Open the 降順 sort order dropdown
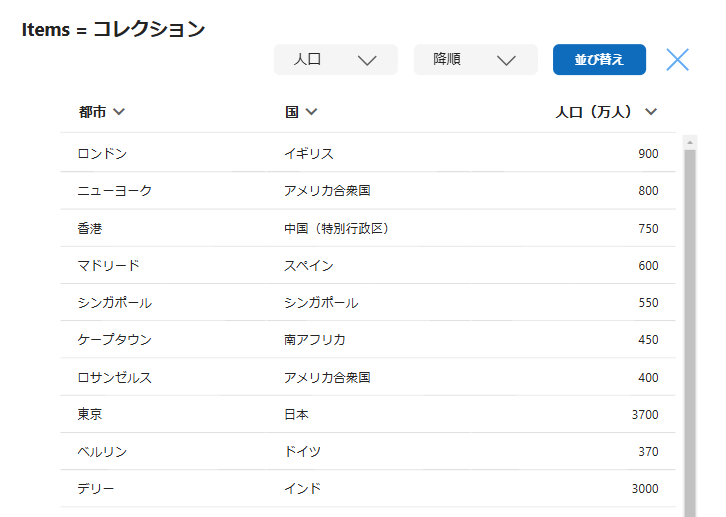The height and width of the screenshot is (517, 726). [x=475, y=60]
